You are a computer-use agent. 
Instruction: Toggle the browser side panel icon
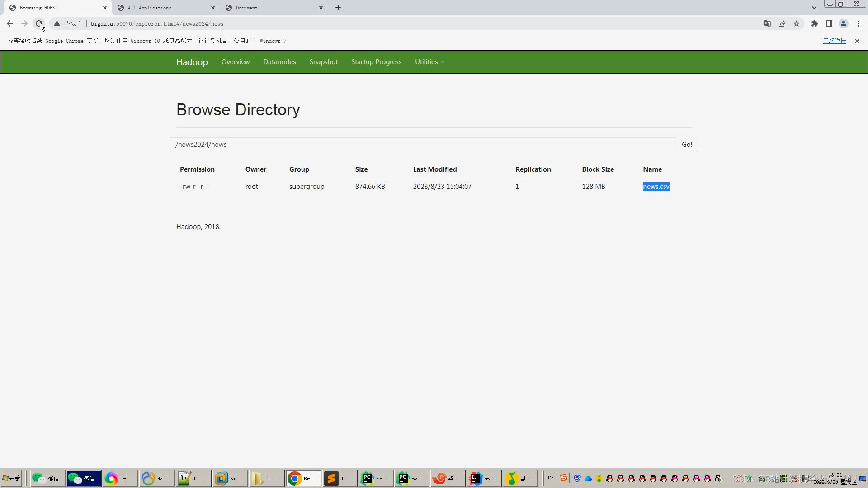click(x=829, y=23)
